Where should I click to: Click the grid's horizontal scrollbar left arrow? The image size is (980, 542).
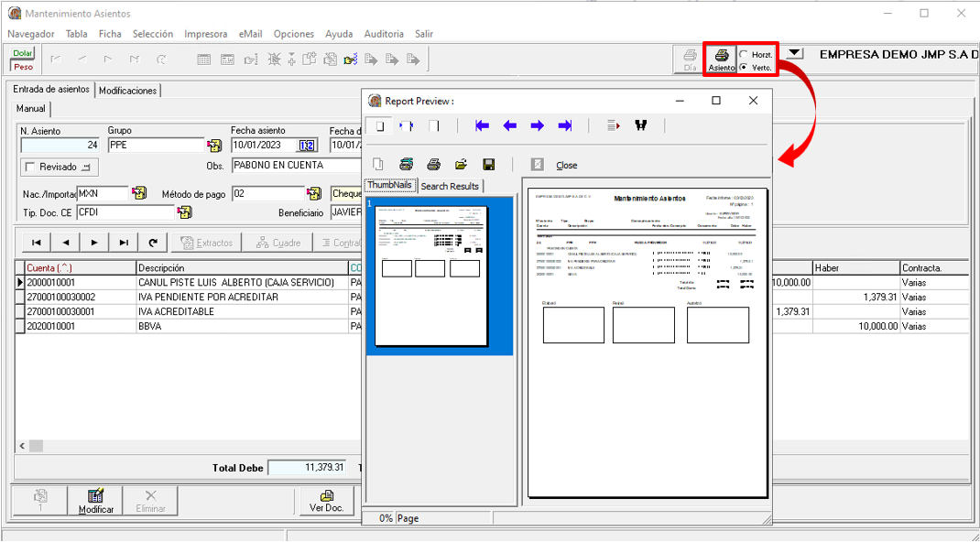click(x=23, y=446)
